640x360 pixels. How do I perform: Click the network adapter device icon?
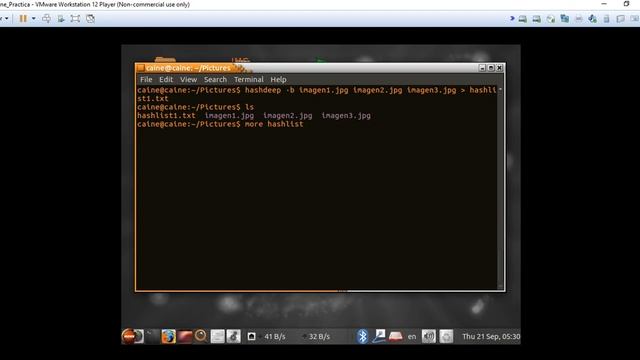[564, 18]
